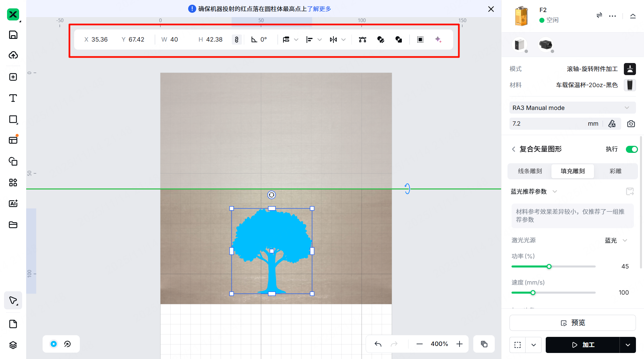Click the edit nodes icon in toolbar
This screenshot has height=359, width=644.
[362, 40]
